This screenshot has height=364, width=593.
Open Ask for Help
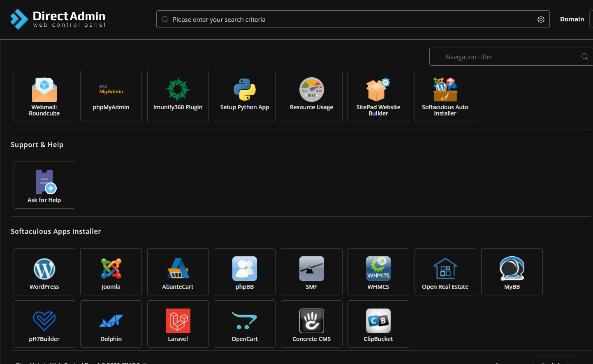click(44, 185)
